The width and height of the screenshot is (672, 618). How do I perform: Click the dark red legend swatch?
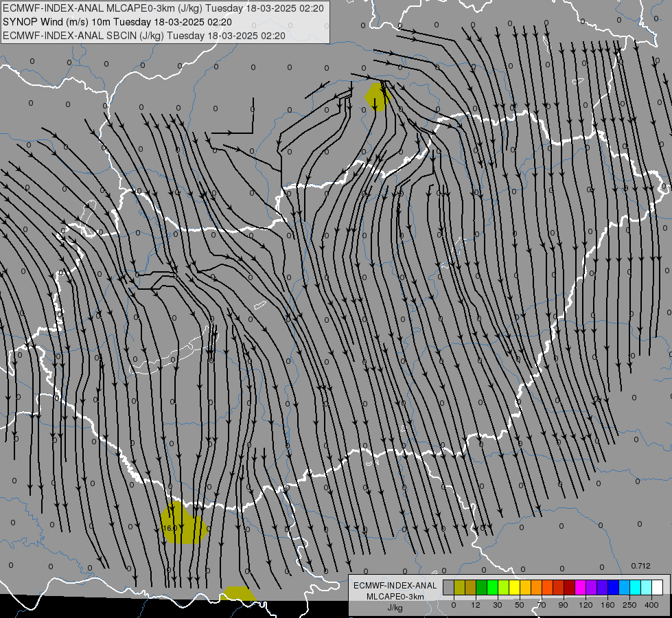pos(570,587)
